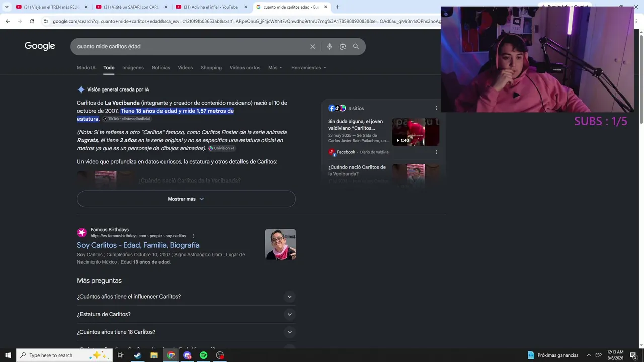644x362 pixels.
Task: Close the 'Visité un SAFARI' tab
Action: click(166, 7)
